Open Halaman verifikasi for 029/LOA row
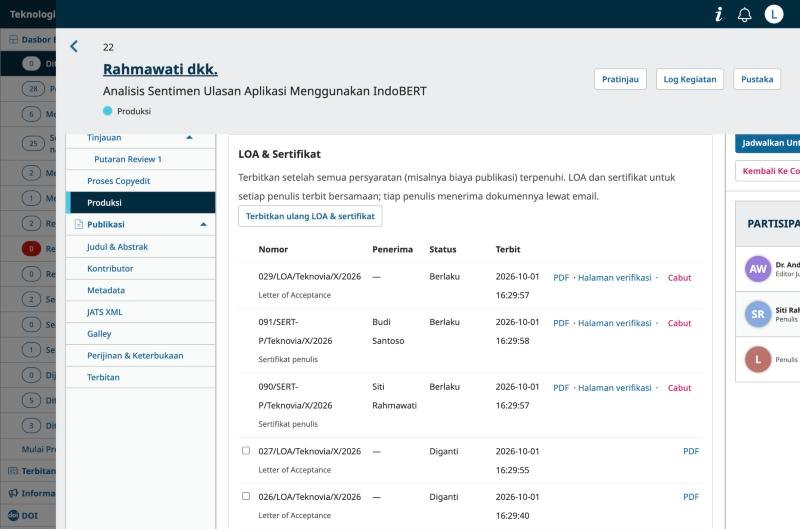Screen dimensions: 800x529 (x=614, y=278)
